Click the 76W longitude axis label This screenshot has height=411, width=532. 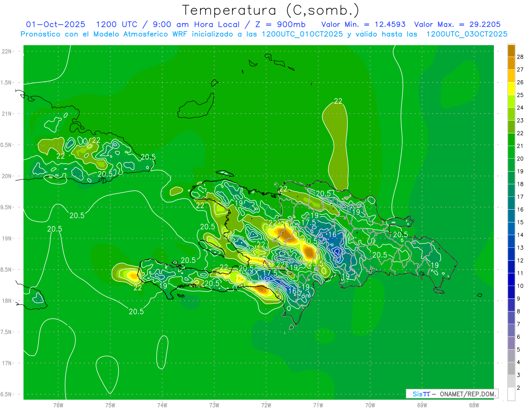[x=59, y=405]
